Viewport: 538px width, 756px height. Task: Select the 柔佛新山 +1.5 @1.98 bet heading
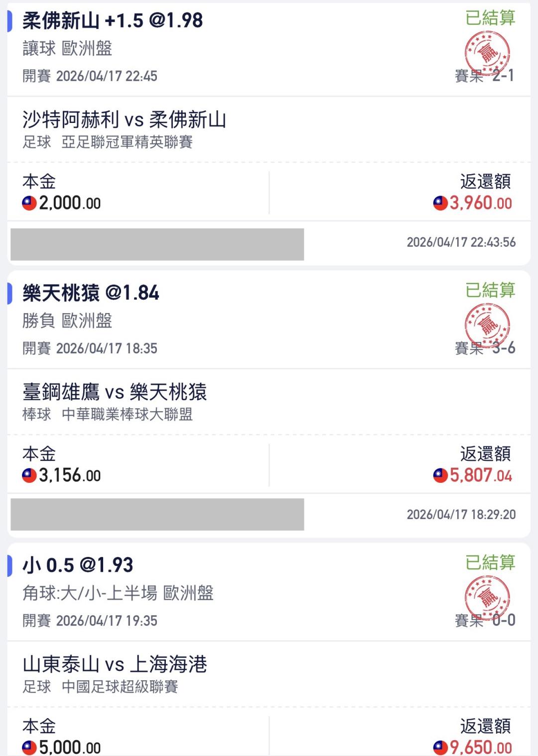tap(113, 21)
